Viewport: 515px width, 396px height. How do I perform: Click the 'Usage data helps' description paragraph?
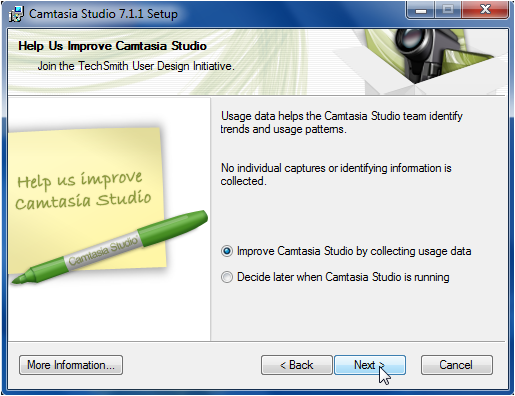[342, 122]
